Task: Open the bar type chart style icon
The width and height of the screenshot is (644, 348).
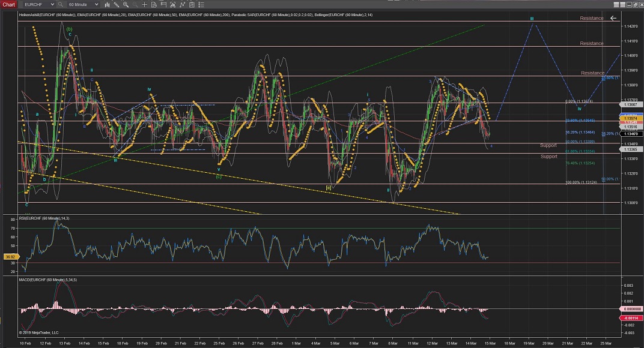Action: (x=107, y=5)
